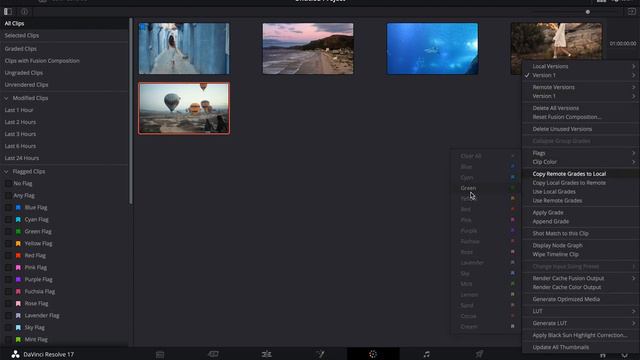Check the Yellow Flag filter box
This screenshot has width=640, height=360.
(8, 243)
